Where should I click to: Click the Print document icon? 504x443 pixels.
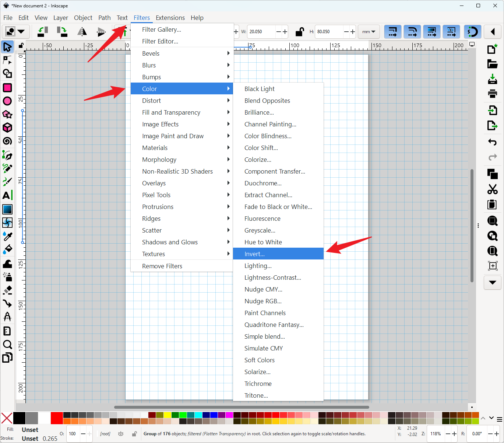click(x=493, y=93)
